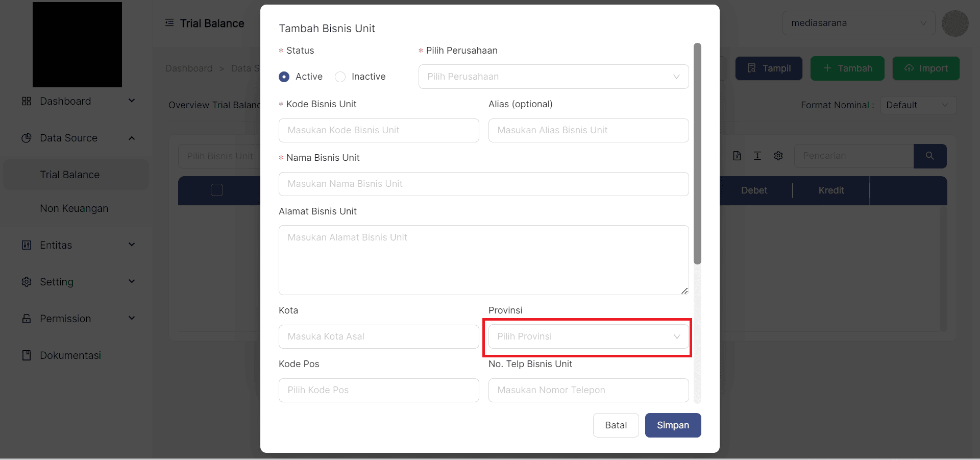Expand the mediasarana company selector
The image size is (980, 460).
point(859,23)
